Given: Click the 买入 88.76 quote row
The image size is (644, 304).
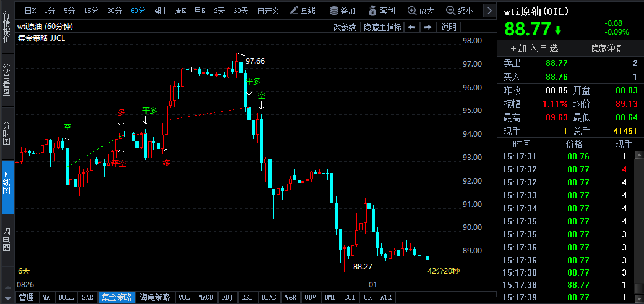Looking at the screenshot, I should tap(570, 76).
